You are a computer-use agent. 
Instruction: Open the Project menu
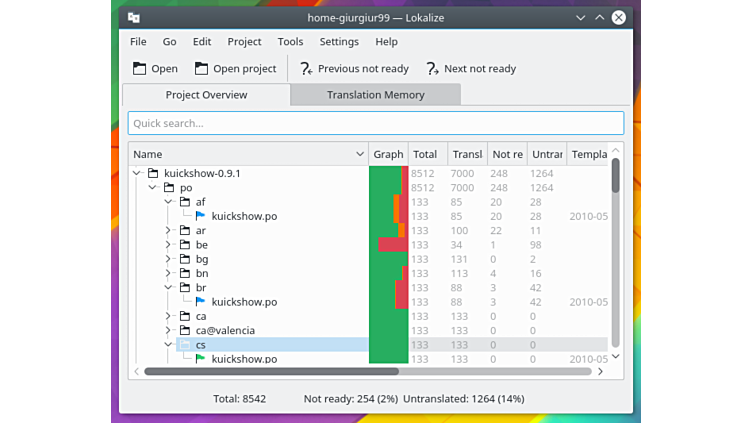(x=244, y=42)
